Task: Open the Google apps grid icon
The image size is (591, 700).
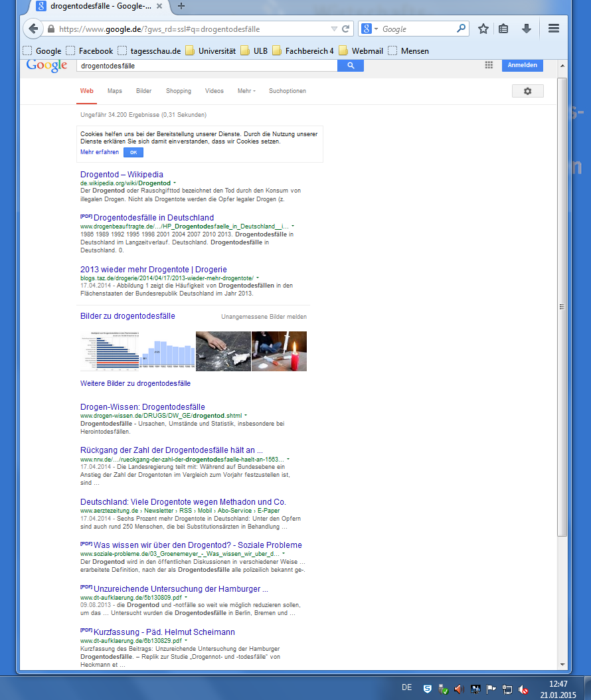Action: click(489, 65)
